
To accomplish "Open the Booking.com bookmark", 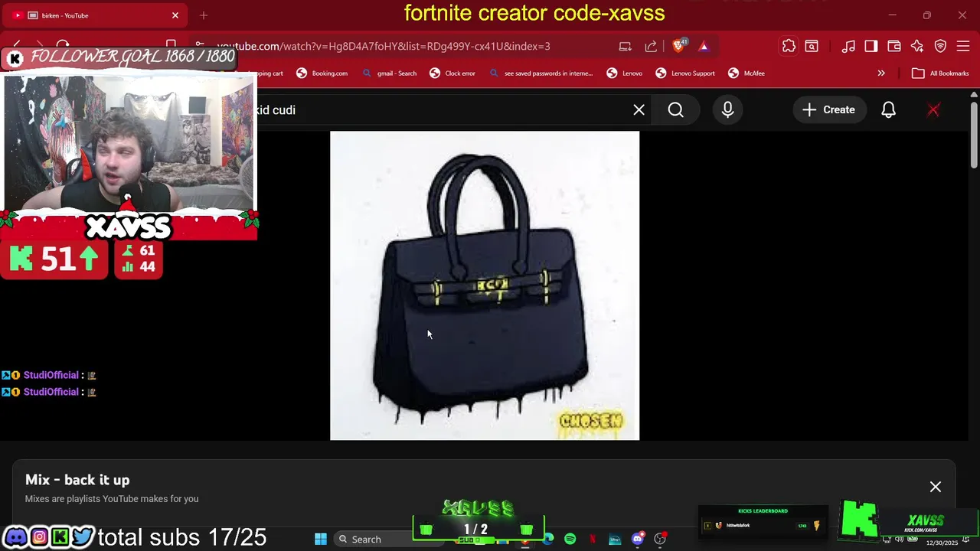I will point(322,73).
